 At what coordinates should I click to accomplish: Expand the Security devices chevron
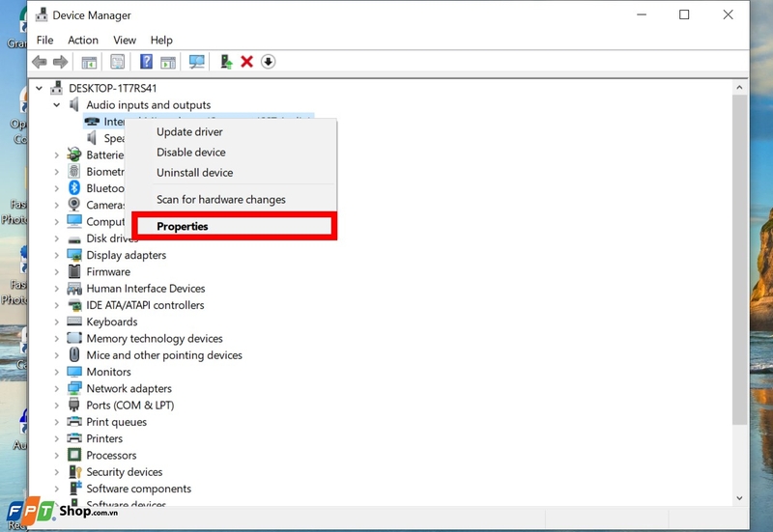point(57,472)
